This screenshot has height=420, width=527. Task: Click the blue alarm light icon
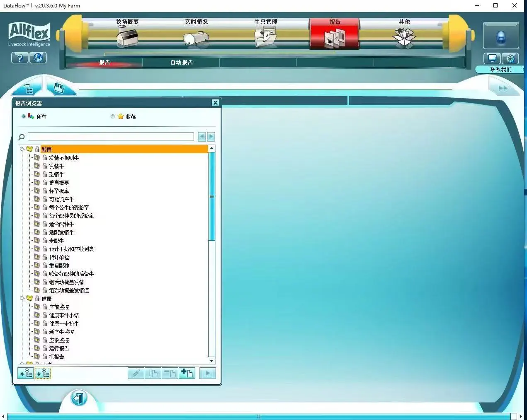[501, 37]
